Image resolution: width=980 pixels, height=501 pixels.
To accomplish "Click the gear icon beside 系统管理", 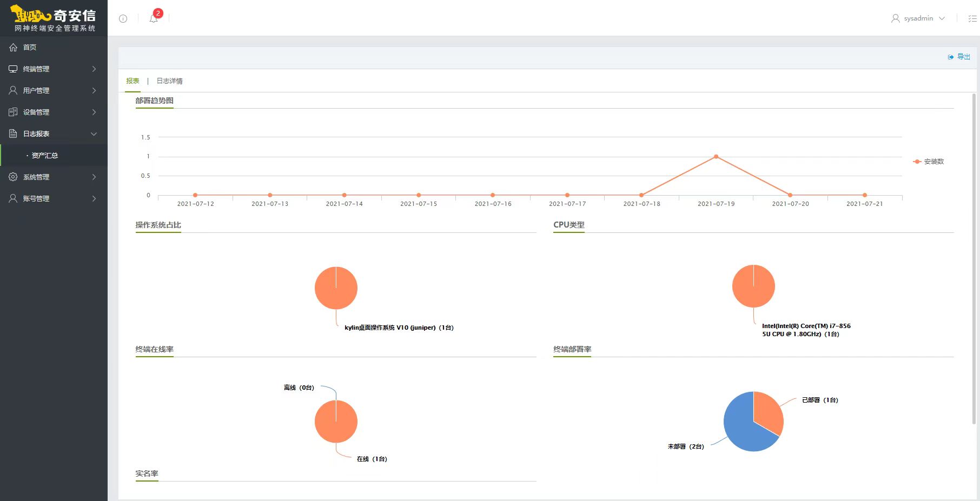I will click(13, 177).
